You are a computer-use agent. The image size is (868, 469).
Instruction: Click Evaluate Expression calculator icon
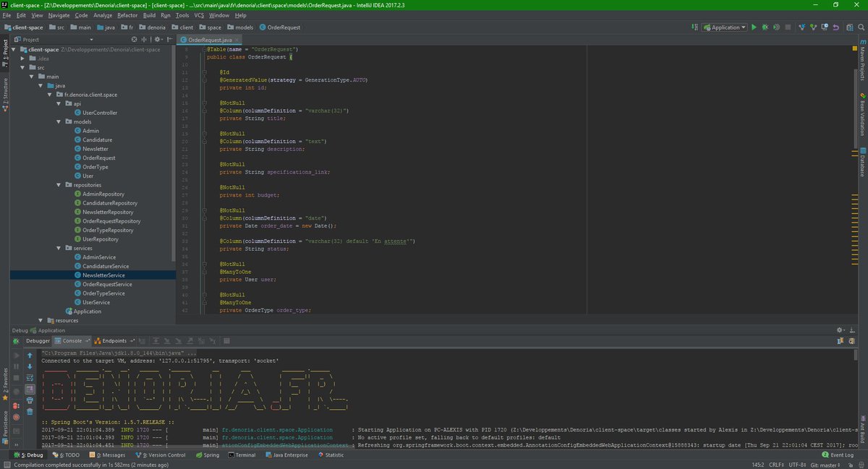point(226,340)
